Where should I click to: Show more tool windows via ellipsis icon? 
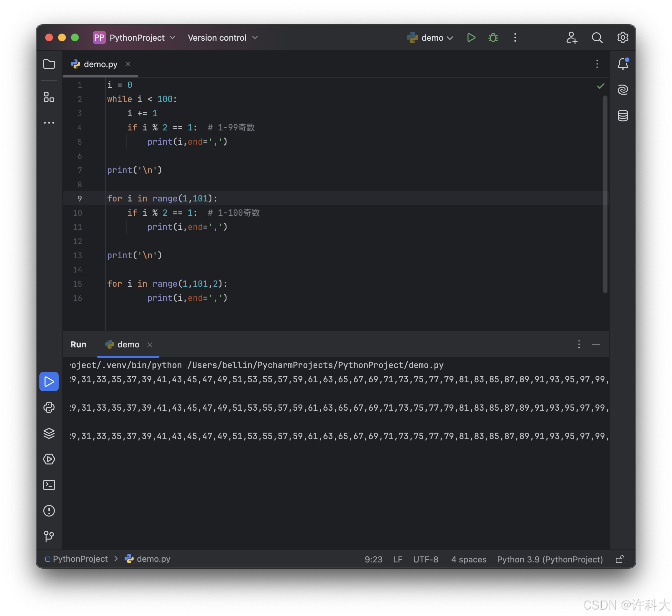click(49, 123)
